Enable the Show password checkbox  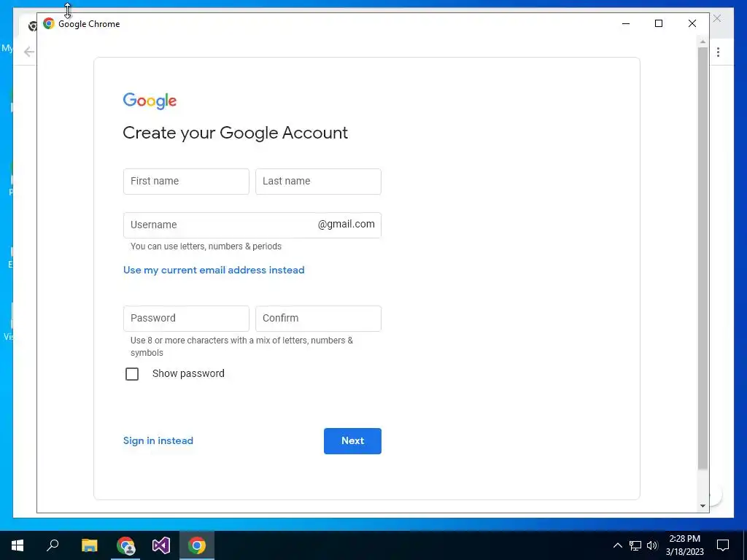click(x=132, y=374)
